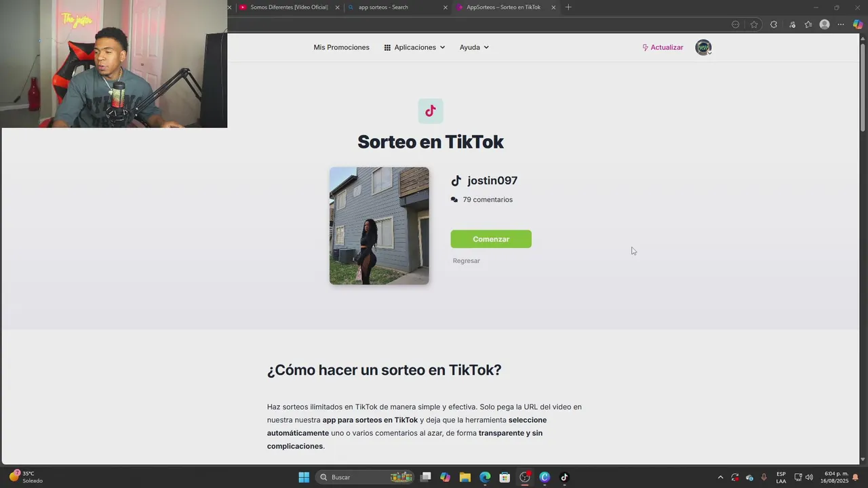868x488 pixels.
Task: Add the page to favorites with the star icon
Action: pos(754,24)
